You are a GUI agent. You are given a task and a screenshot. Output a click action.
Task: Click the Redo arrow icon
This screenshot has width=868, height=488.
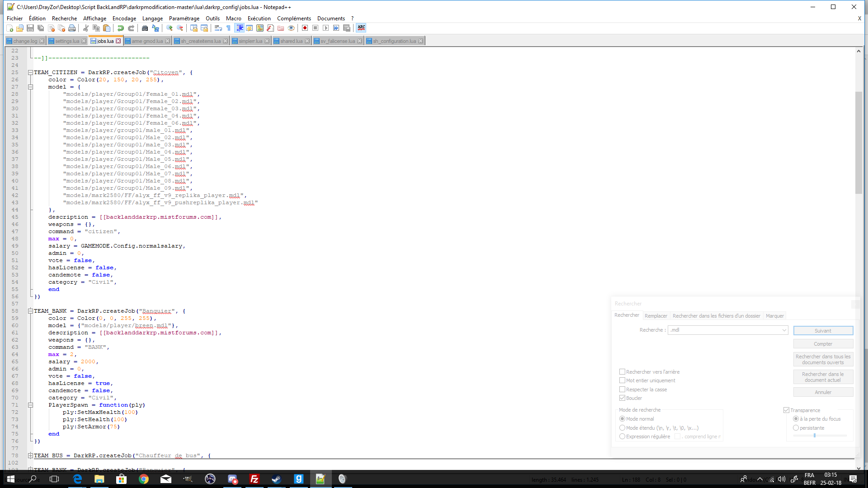tap(131, 28)
